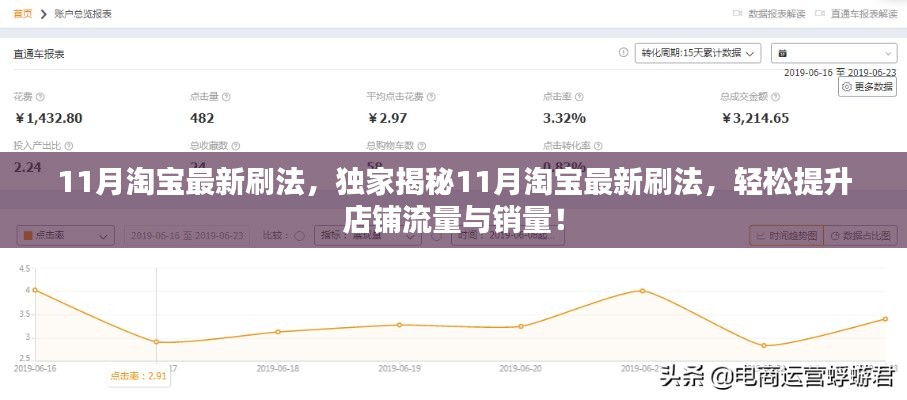This screenshot has width=907, height=400.
Task: Click the 2.24 ROI value
Action: coord(27,167)
